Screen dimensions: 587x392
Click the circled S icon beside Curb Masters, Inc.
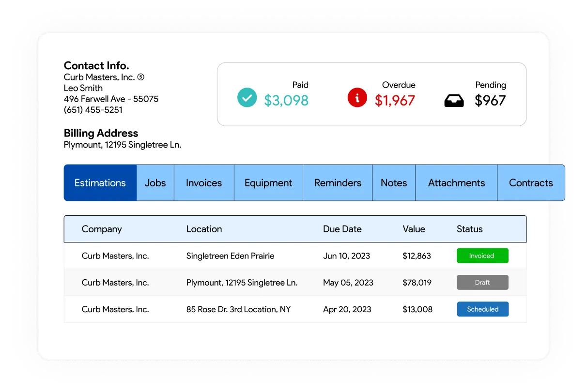(x=140, y=77)
